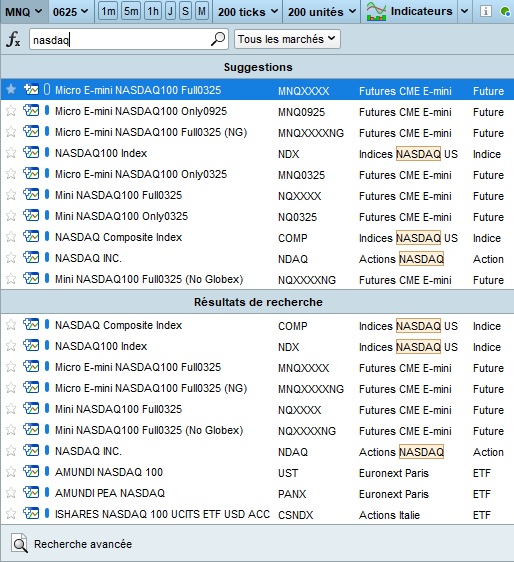The image size is (514, 562).
Task: Open new chart icon for ISHARES NASDAQ 100 UCITS
Action: pos(31,513)
